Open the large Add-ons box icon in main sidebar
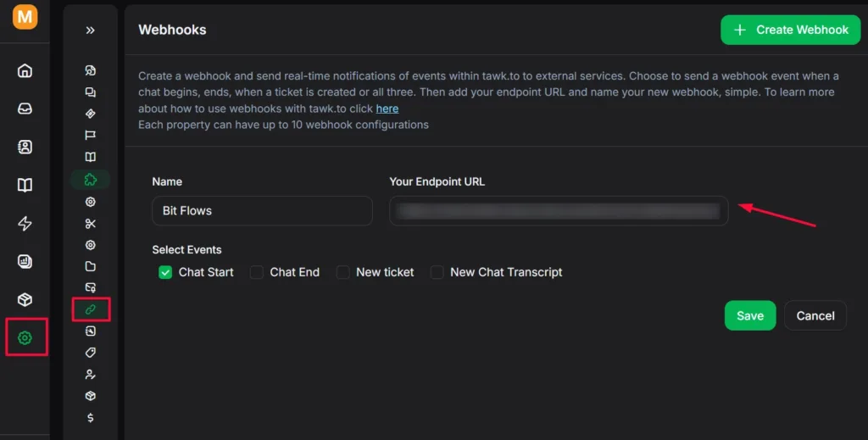Image resolution: width=868 pixels, height=440 pixels. 25,299
